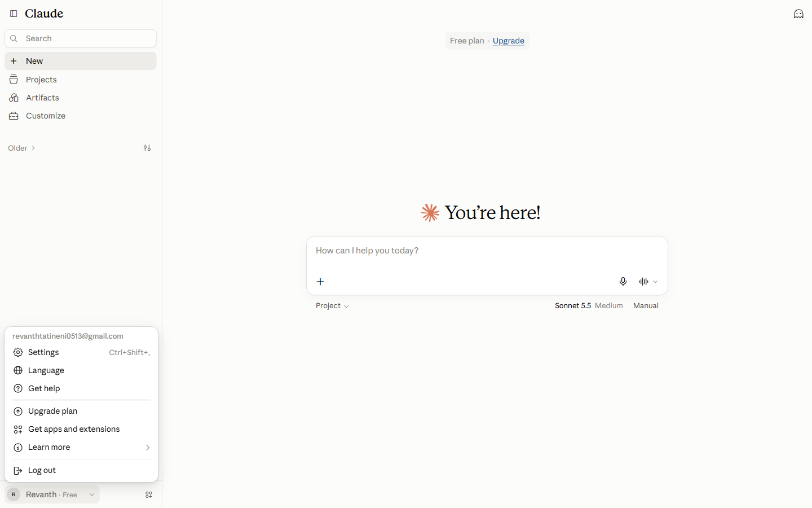Click the Claude logo title
The height and width of the screenshot is (508, 812).
[x=44, y=14]
